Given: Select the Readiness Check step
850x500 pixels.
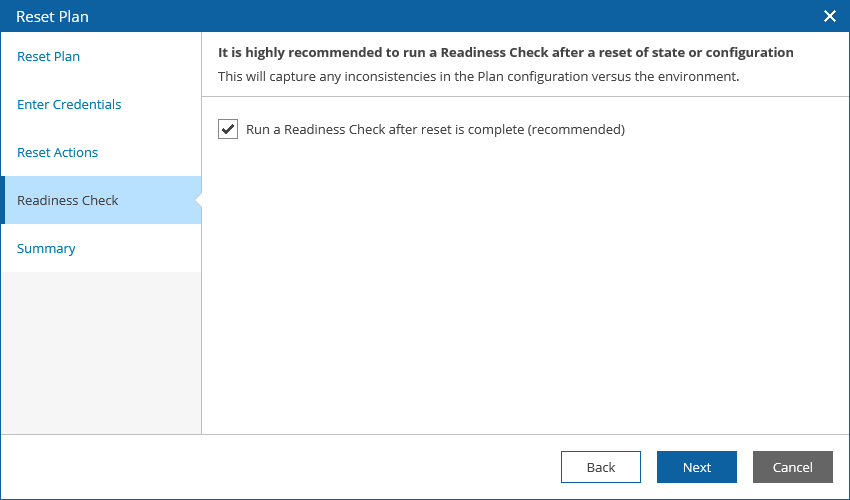Looking at the screenshot, I should pos(68,201).
